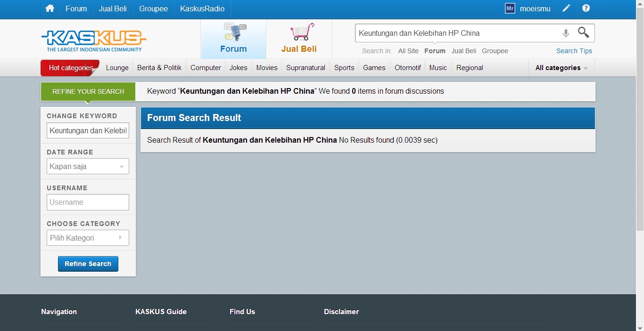Open the Games category

[x=374, y=68]
